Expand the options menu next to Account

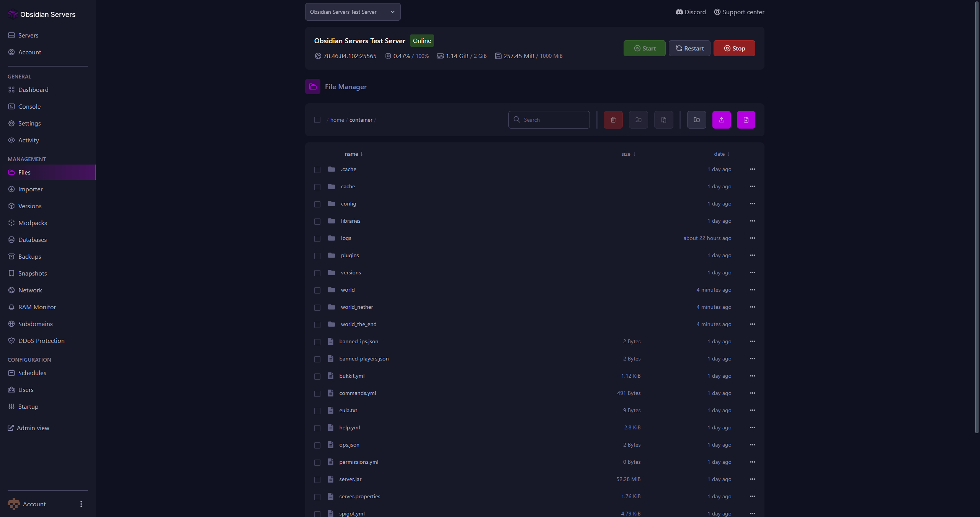pyautogui.click(x=81, y=504)
